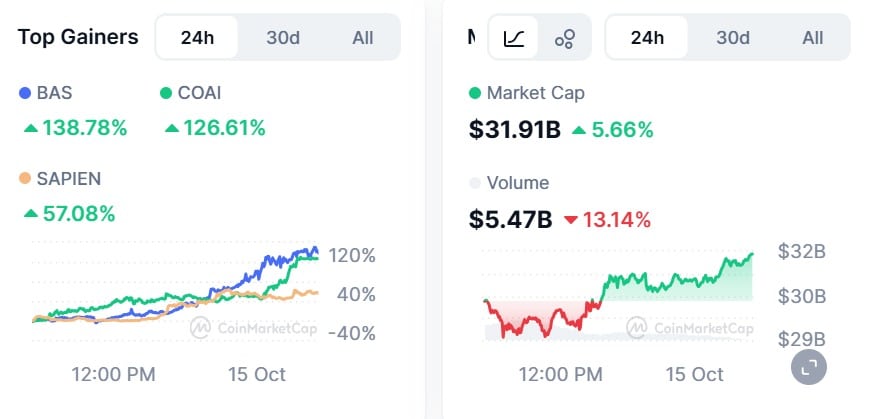The image size is (870, 419).
Task: Open the COAI token link
Action: [x=199, y=93]
